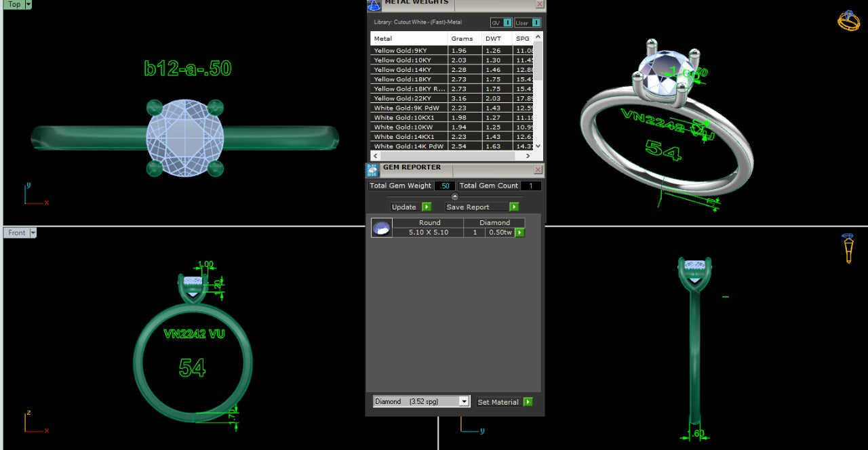
Task: Click the 3.16 grams cell
Action: (x=465, y=98)
